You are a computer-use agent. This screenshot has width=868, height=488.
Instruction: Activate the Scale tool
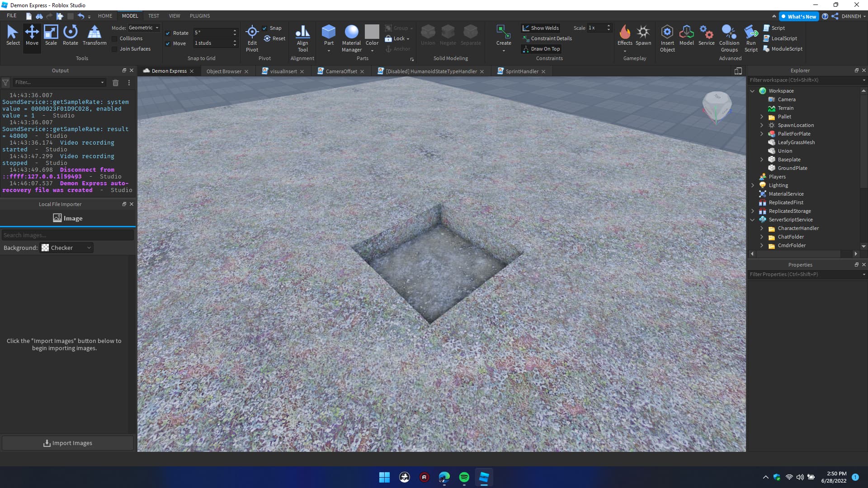pos(51,35)
